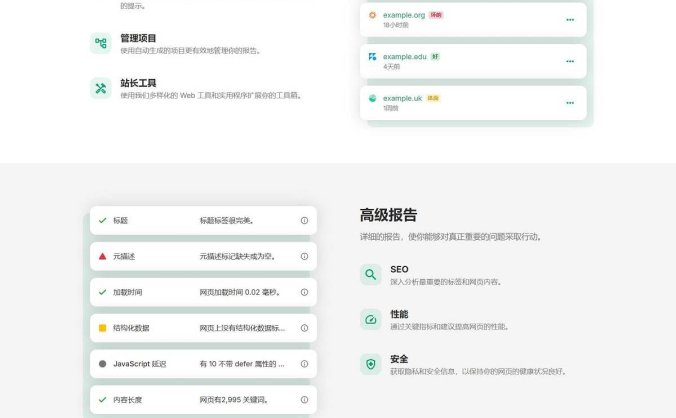Open the example.org report link
This screenshot has width=676, height=418.
click(404, 15)
